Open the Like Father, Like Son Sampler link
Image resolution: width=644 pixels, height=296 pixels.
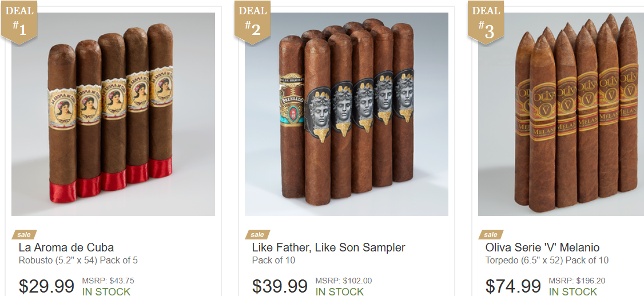(328, 247)
